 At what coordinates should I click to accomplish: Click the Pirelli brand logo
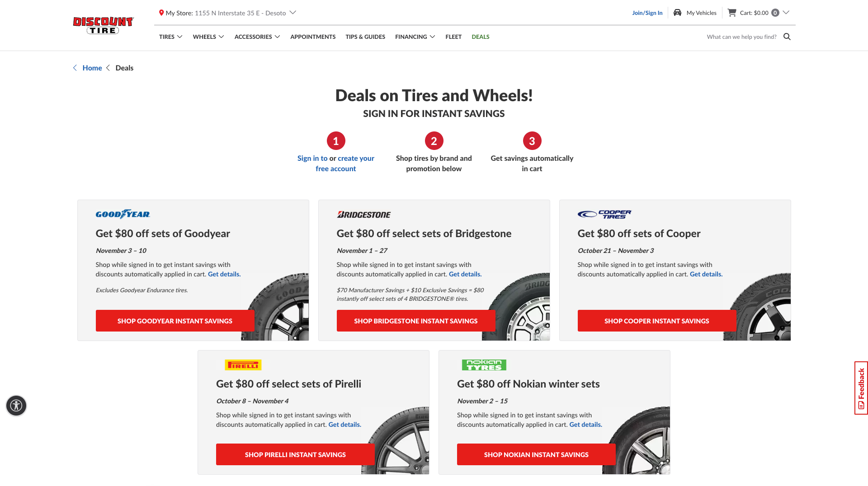pos(243,365)
